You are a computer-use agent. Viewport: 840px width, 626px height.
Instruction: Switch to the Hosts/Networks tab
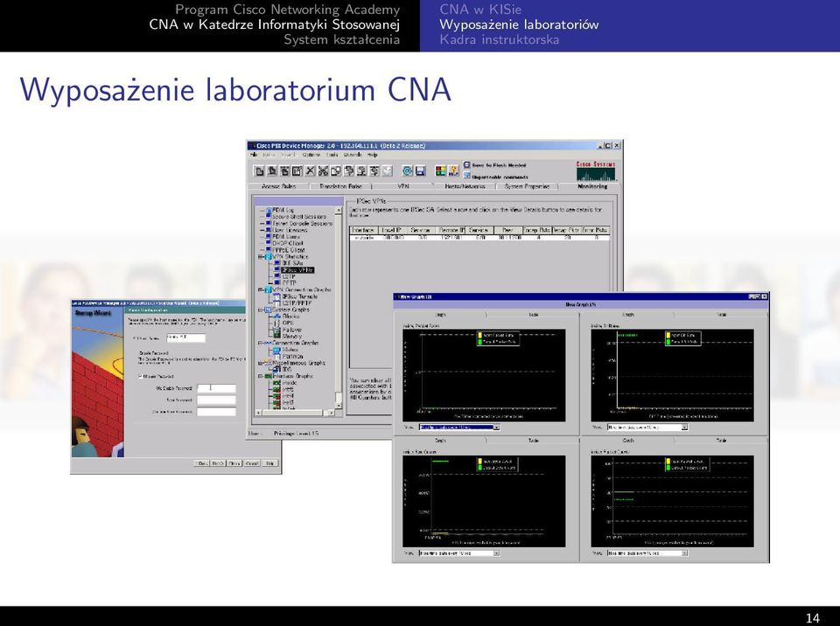click(465, 186)
